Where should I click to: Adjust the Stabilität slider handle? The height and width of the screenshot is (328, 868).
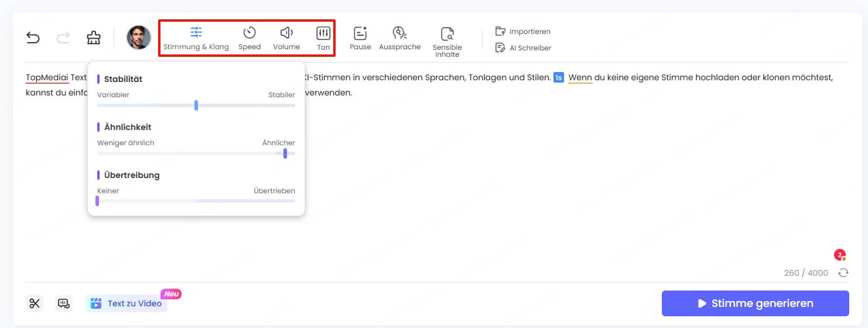point(196,105)
